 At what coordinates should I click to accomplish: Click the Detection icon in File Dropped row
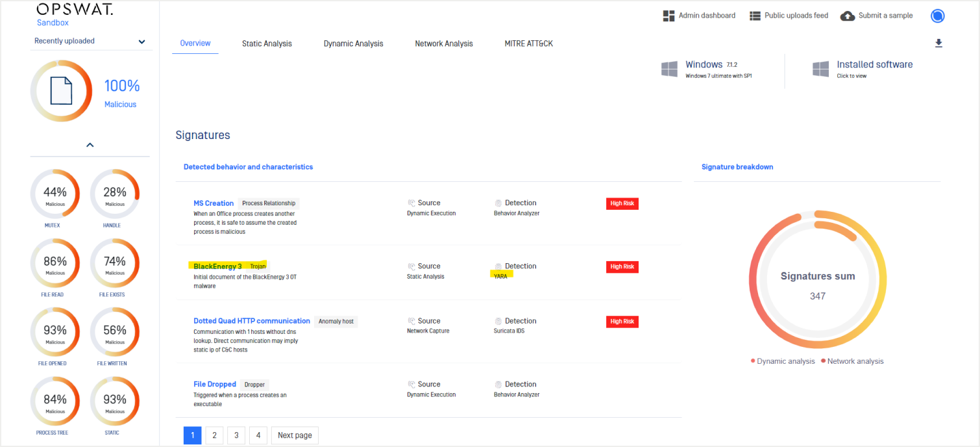pyautogui.click(x=498, y=385)
